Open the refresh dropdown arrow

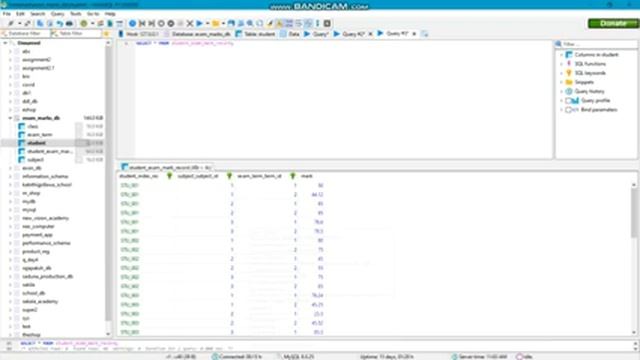point(92,24)
